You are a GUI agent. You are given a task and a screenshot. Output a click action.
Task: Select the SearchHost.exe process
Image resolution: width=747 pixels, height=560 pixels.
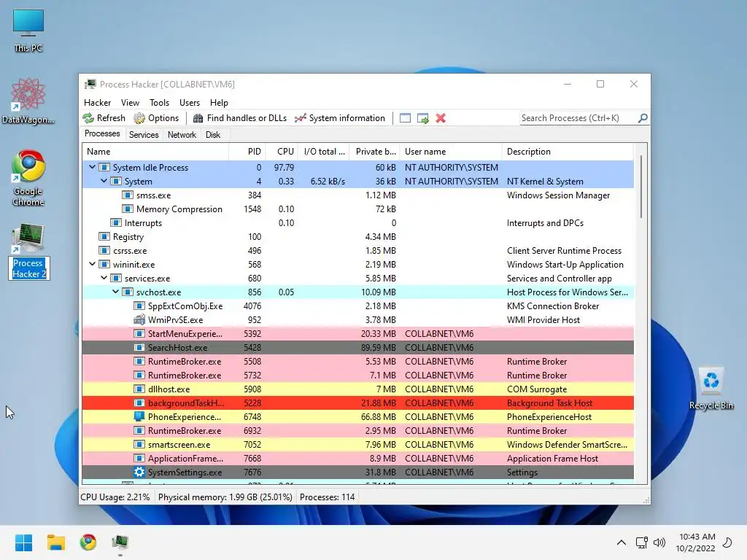pos(357,347)
